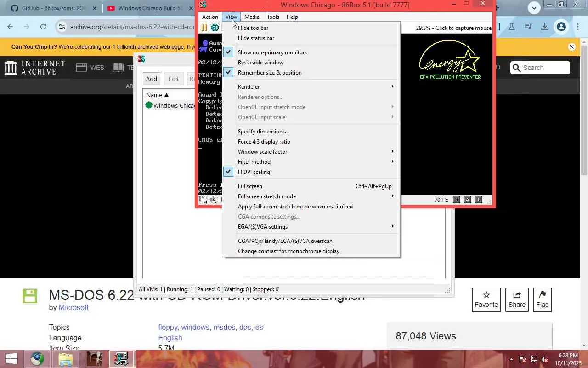
Task: Enable Apply fullscreen stretch mode when maximized
Action: pyautogui.click(x=311, y=207)
